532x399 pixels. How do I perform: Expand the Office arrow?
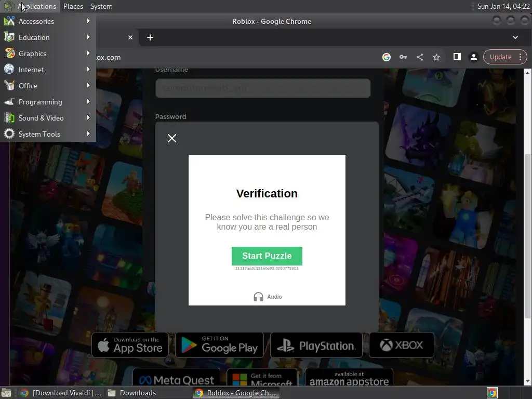click(88, 86)
